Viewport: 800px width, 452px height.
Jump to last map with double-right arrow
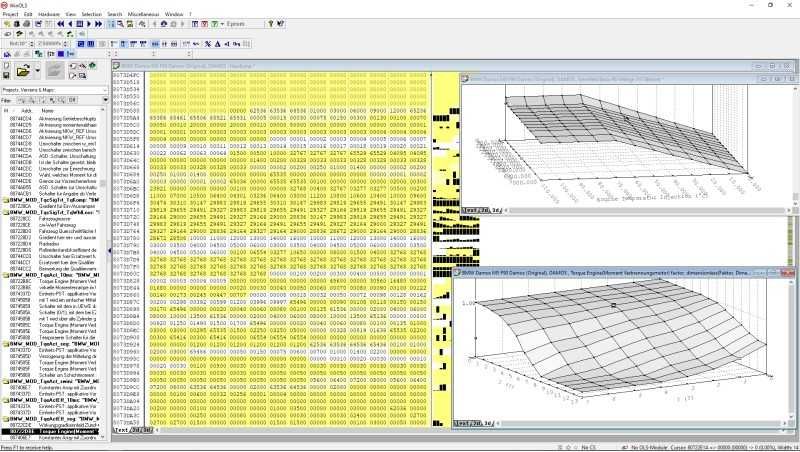tap(98, 24)
